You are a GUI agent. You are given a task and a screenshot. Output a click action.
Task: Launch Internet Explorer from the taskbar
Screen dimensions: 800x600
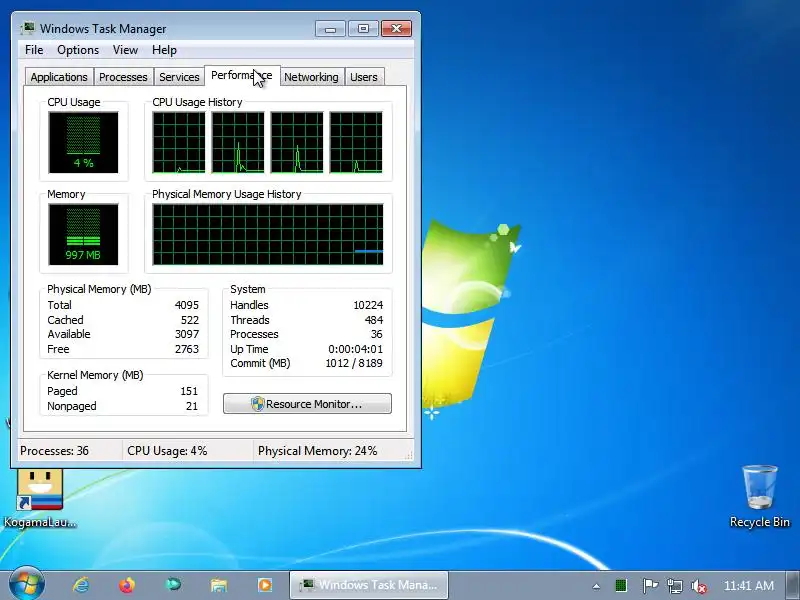pyautogui.click(x=81, y=585)
